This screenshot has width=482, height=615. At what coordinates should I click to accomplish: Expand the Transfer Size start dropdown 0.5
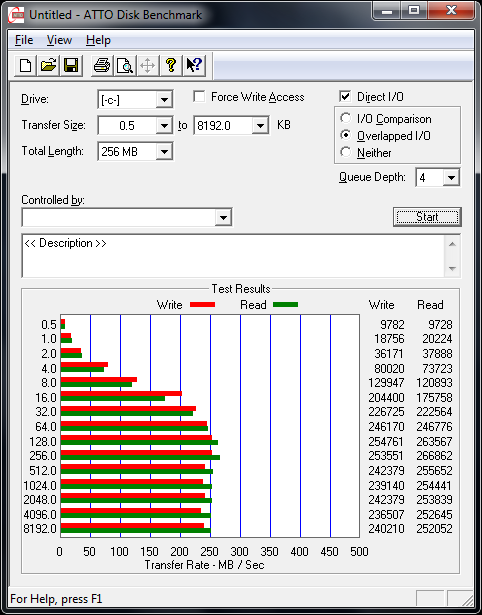pos(164,126)
